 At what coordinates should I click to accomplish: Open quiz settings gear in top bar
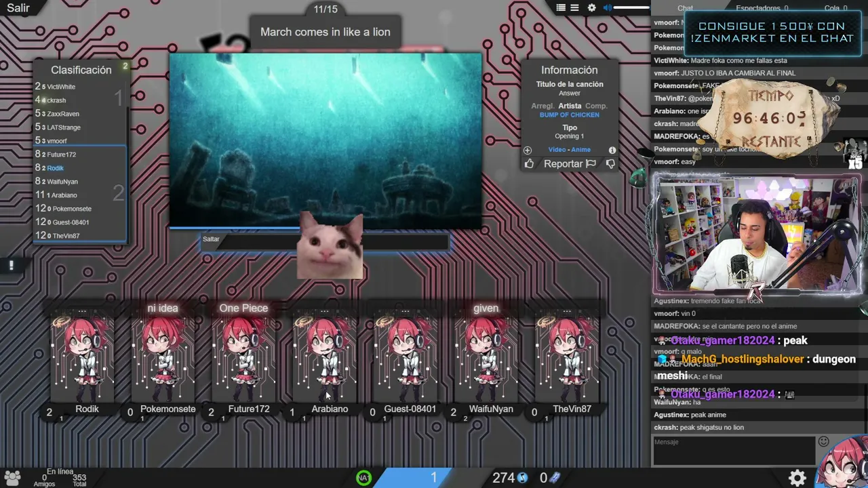[x=592, y=7]
